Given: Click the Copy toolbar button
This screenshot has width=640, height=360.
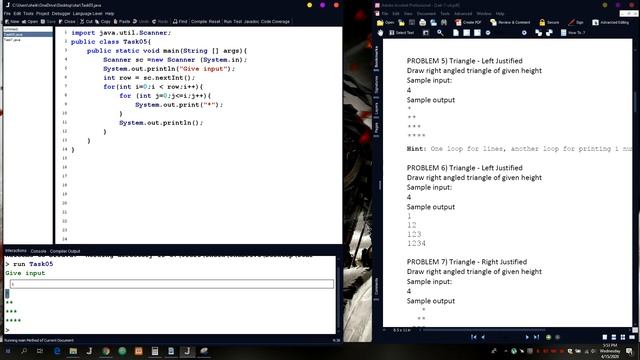Looking at the screenshot, I should click(103, 22).
